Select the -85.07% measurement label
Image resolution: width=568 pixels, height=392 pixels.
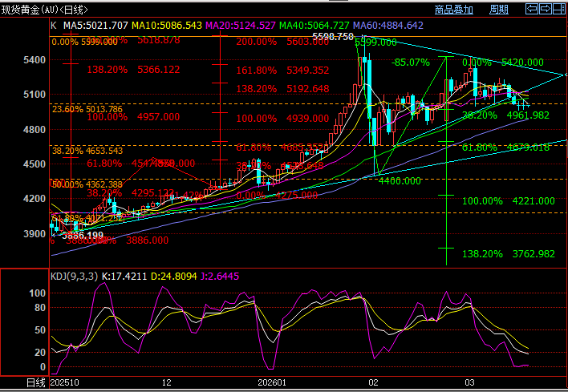409,63
